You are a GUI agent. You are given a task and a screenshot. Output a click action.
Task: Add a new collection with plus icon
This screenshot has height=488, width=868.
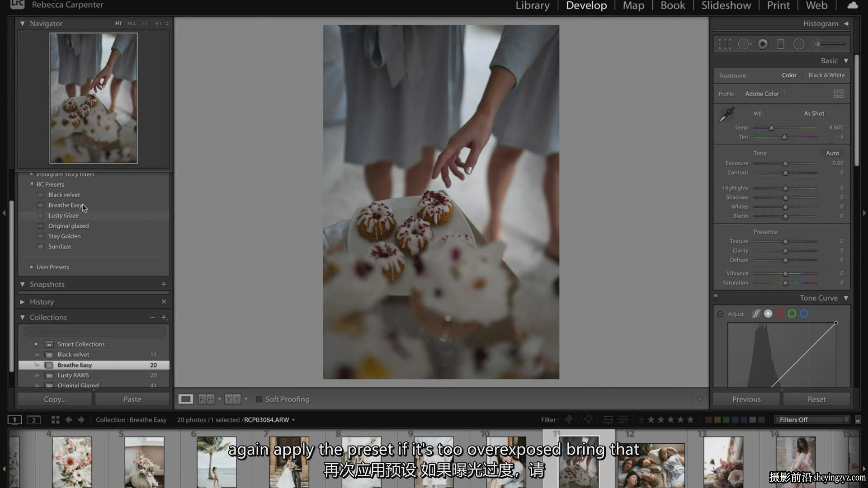tap(164, 317)
